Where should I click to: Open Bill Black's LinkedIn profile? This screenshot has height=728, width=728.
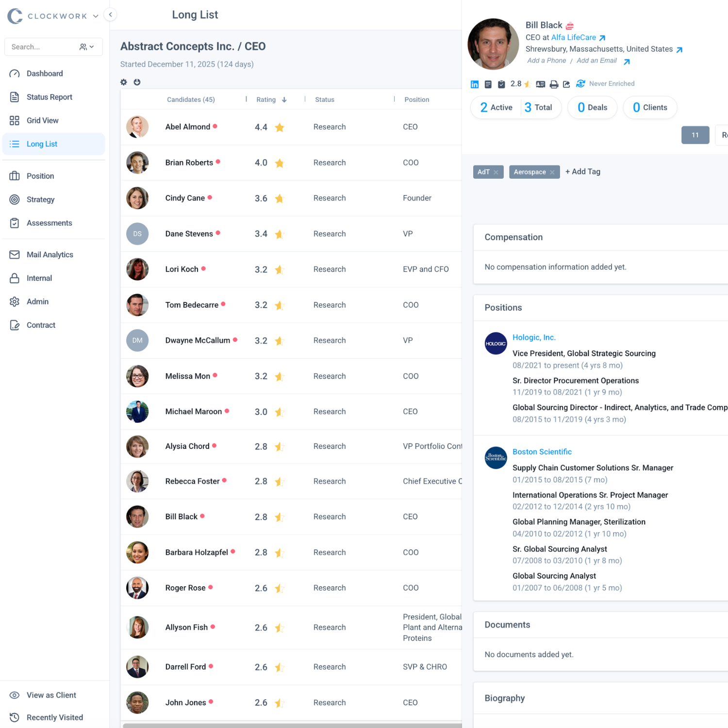[x=475, y=83]
